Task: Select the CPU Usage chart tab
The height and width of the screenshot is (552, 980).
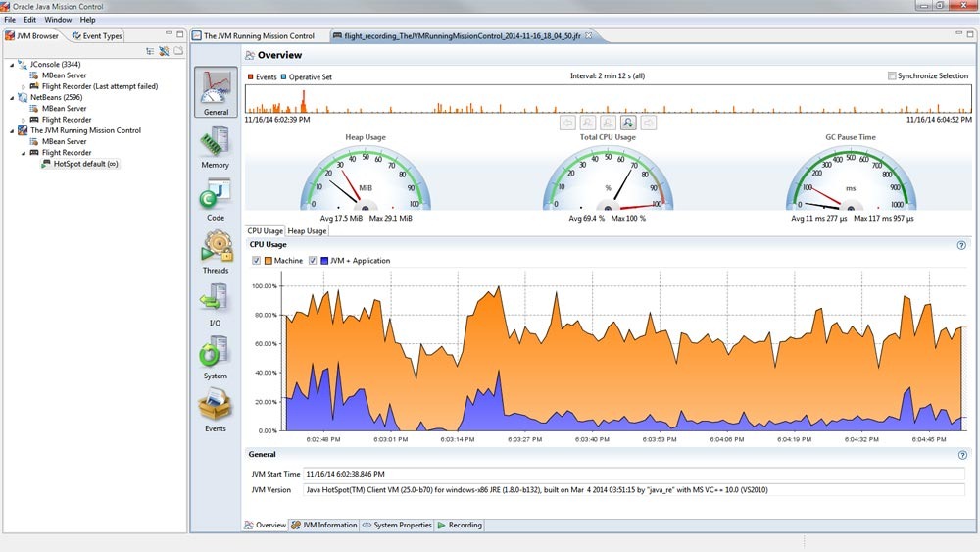Action: (265, 230)
